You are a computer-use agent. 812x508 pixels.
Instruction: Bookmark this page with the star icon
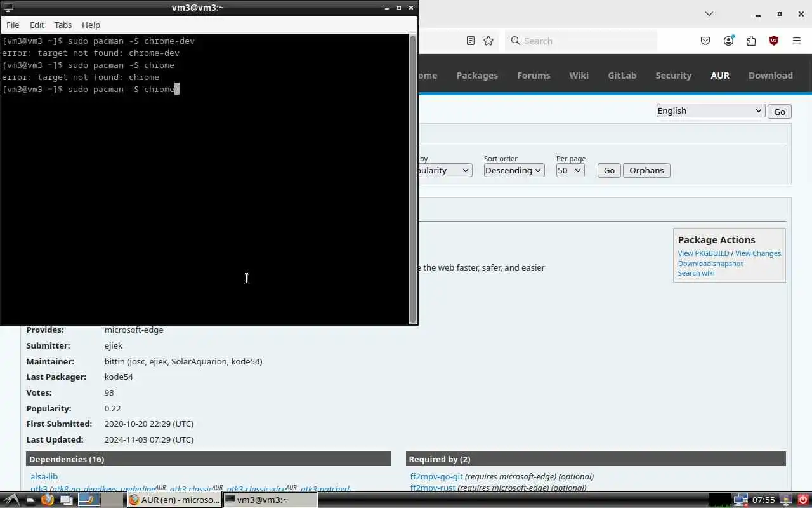pos(488,41)
